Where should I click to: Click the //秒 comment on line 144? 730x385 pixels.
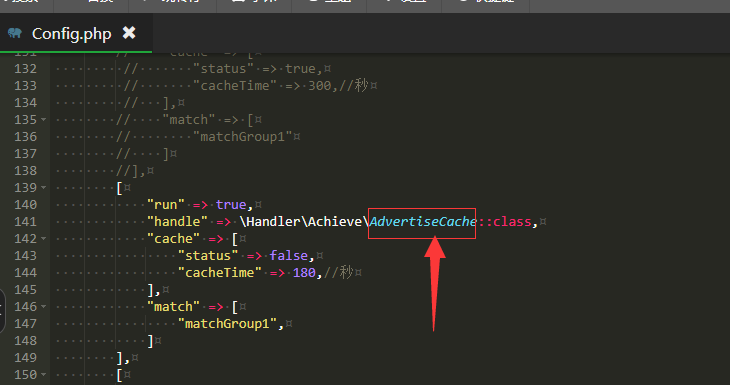[x=338, y=272]
